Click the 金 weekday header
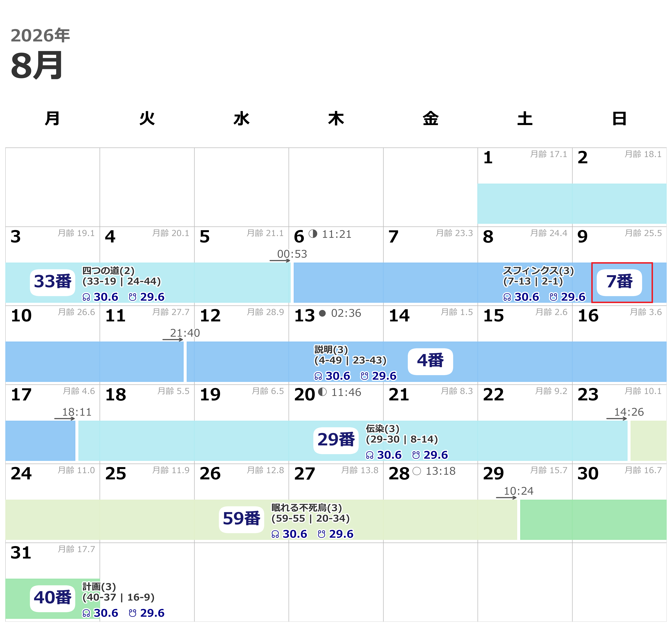The width and height of the screenshot is (672, 627). pos(430,119)
